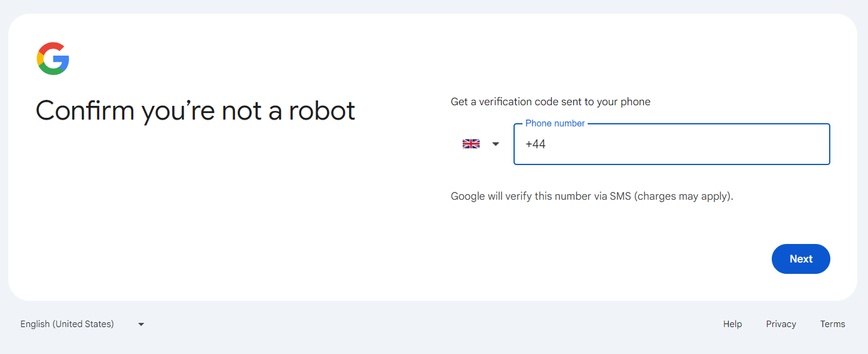Click the word "SMS" in the notice
The image size is (868, 354).
[x=620, y=196]
